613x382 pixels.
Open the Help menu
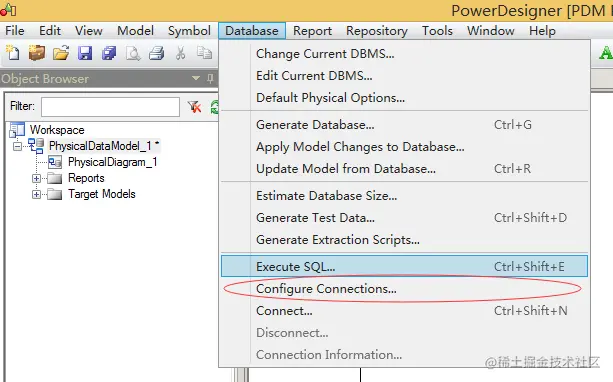pos(542,30)
